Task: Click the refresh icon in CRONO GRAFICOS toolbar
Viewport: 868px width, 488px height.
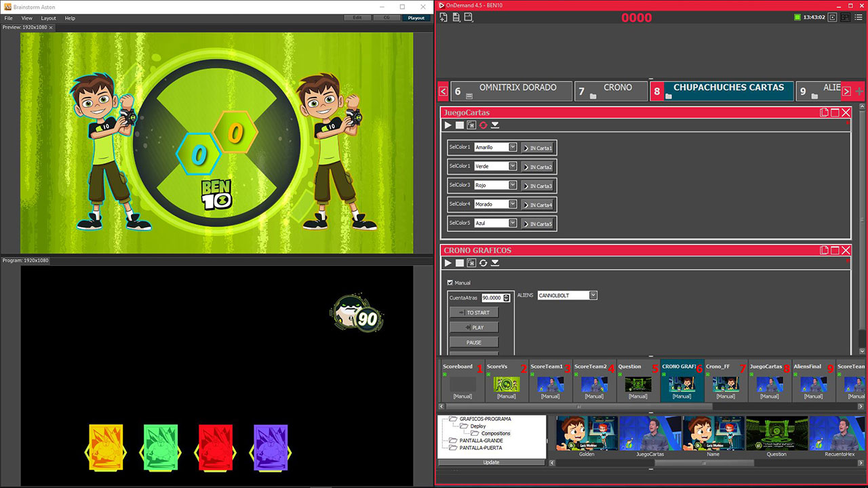Action: [x=483, y=263]
